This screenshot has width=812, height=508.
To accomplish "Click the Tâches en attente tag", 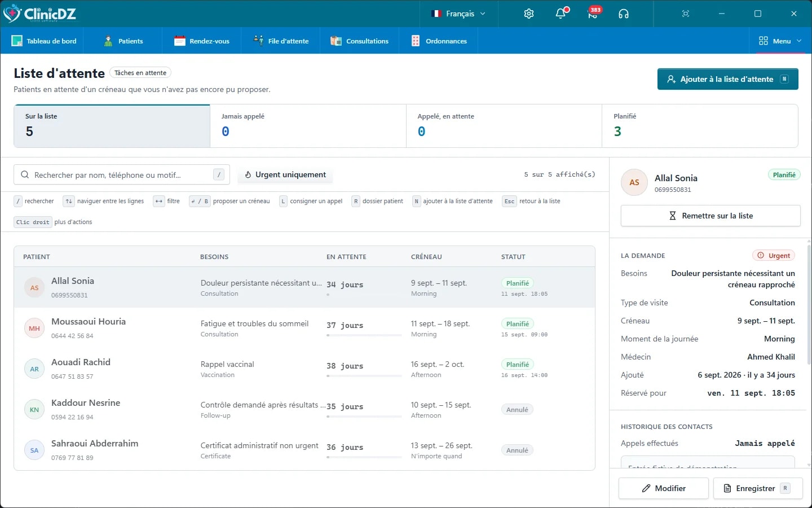I will coord(140,73).
